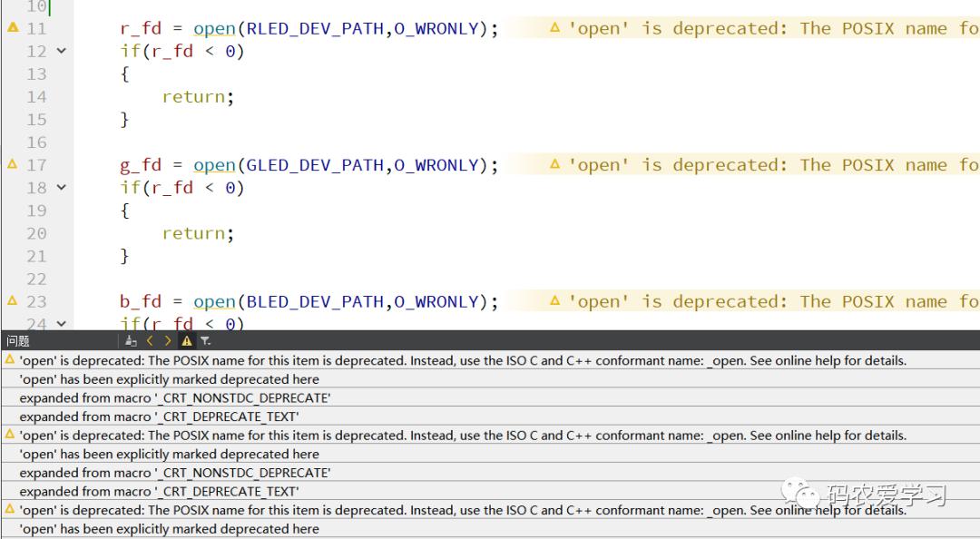This screenshot has width=980, height=539.
Task: Open the issues filter dropdown
Action: tap(206, 341)
